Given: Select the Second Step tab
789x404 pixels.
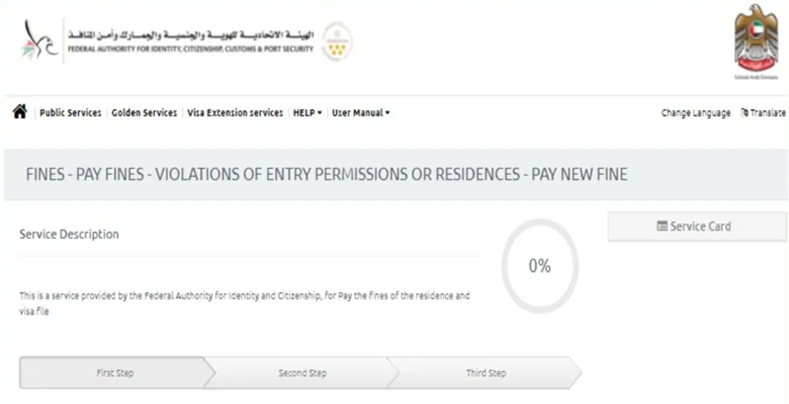Looking at the screenshot, I should point(302,373).
